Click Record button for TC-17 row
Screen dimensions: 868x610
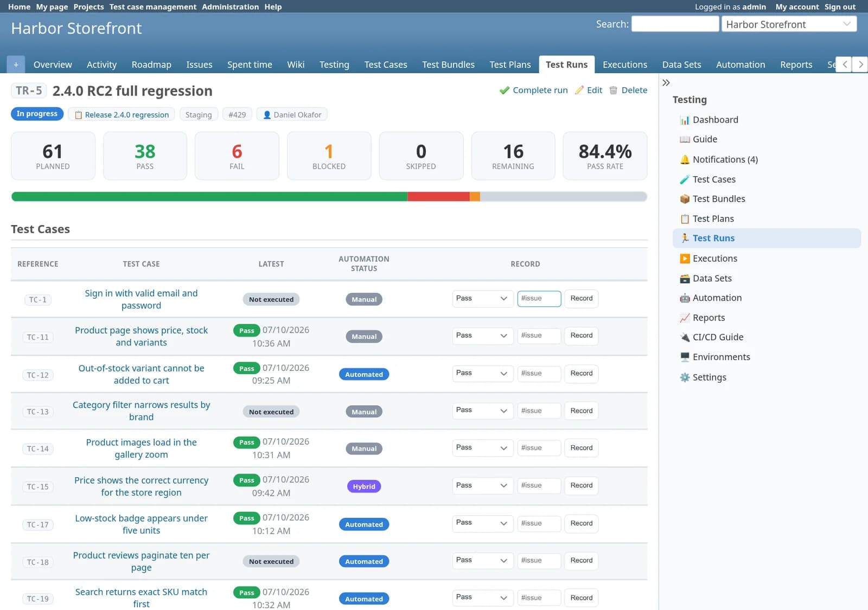[x=581, y=523]
